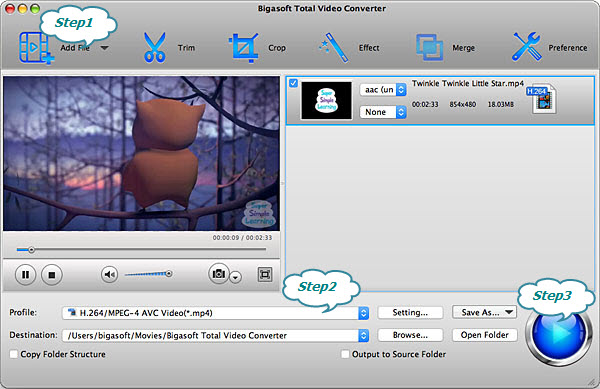Click the Add File filmstrip icon
The image size is (600, 389).
point(36,48)
